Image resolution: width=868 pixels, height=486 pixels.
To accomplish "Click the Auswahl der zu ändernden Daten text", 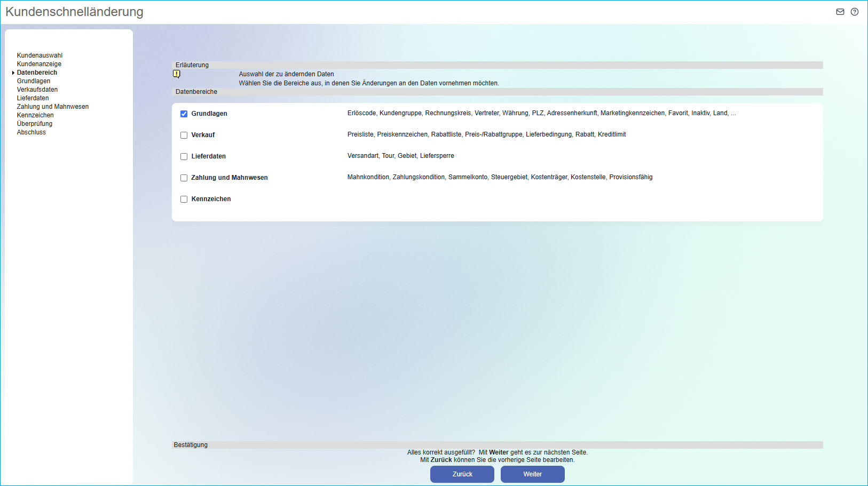I will 287,74.
